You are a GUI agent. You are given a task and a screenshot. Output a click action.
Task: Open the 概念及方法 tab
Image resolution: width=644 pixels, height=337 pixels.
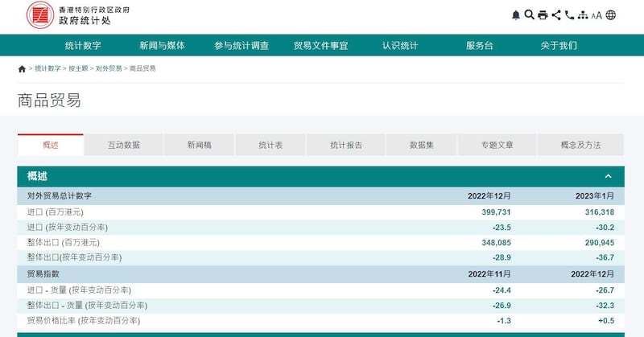pyautogui.click(x=580, y=145)
